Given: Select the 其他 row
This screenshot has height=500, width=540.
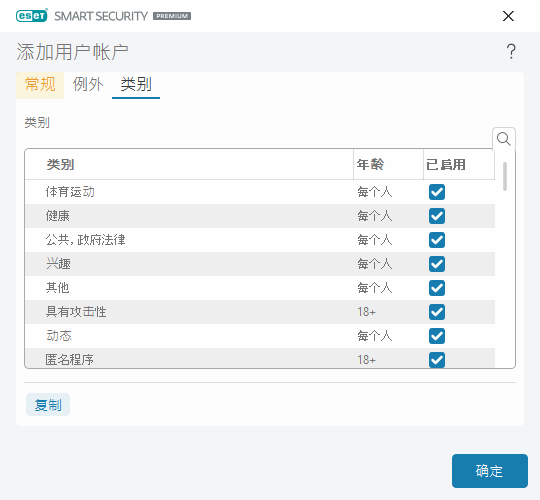Looking at the screenshot, I should pyautogui.click(x=260, y=288).
